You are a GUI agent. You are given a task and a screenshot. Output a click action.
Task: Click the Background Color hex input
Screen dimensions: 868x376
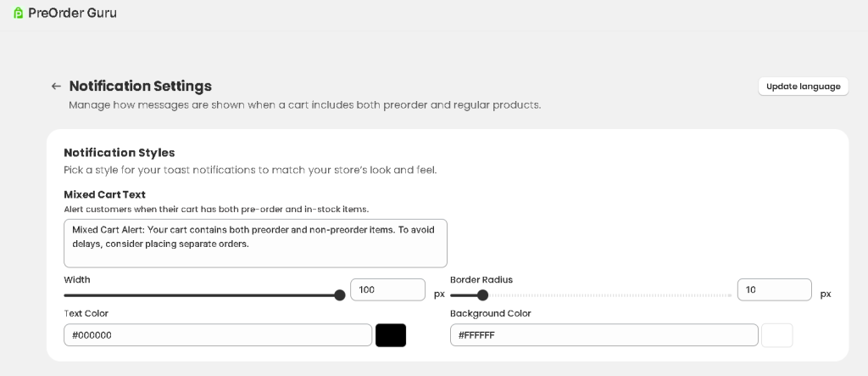click(x=604, y=335)
